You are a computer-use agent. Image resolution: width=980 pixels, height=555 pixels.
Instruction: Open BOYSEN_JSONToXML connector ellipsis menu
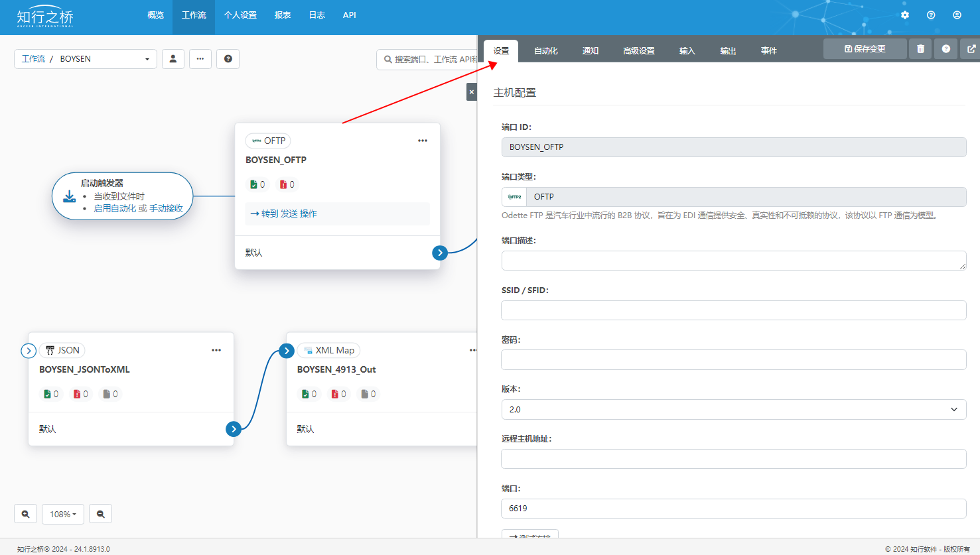(216, 350)
